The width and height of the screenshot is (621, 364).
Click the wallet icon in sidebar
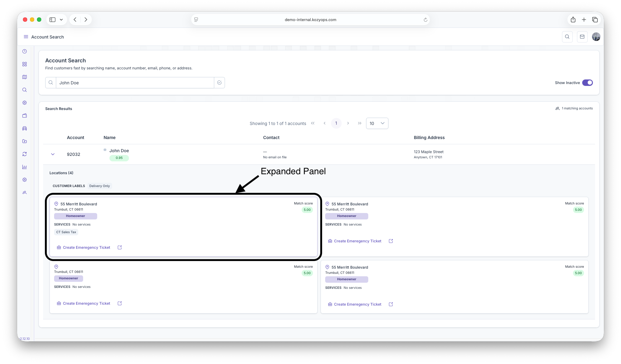[24, 116]
